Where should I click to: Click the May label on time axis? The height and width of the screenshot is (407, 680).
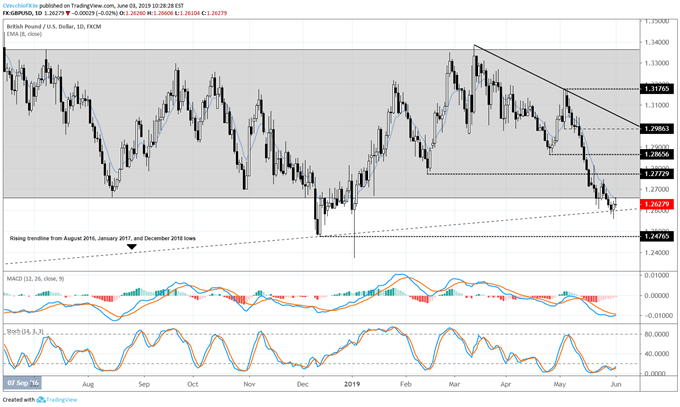click(x=559, y=384)
